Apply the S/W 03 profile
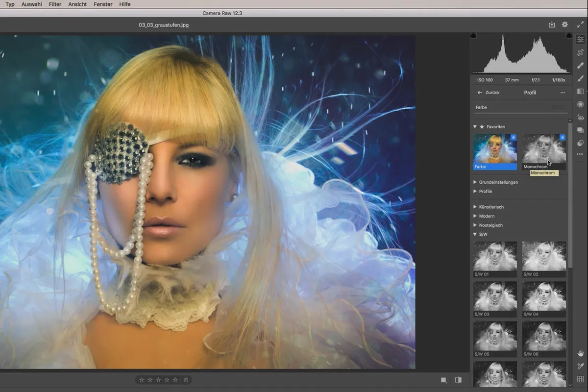This screenshot has height=392, width=588. 495,299
